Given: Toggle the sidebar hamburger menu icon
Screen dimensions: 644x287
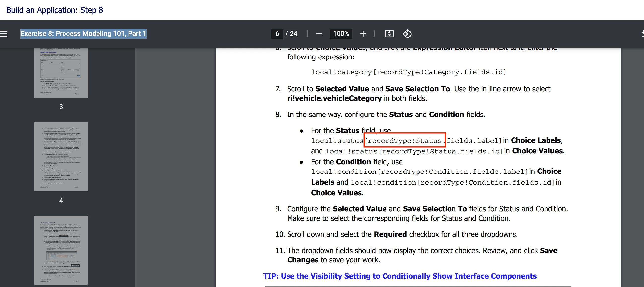Looking at the screenshot, I should click(x=4, y=34).
